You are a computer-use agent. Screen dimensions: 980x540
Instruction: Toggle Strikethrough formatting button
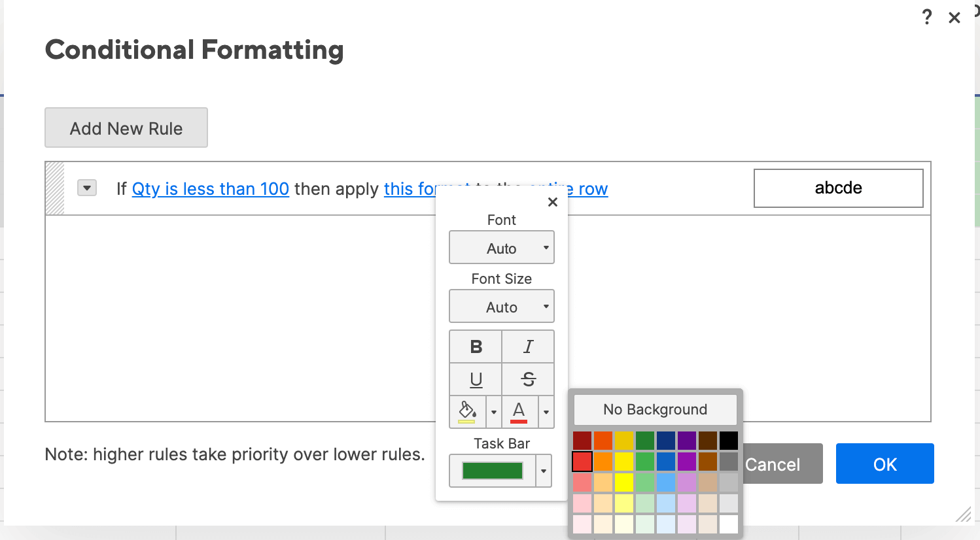[x=528, y=379]
